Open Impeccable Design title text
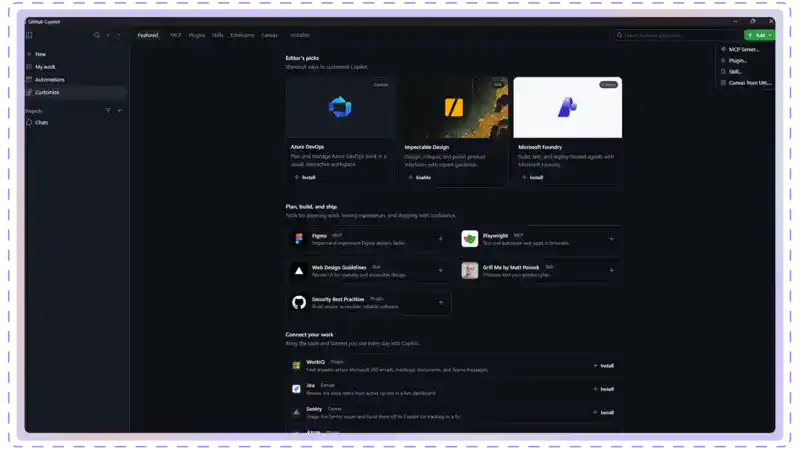Viewport: 800px width, 450px height. coord(427,147)
